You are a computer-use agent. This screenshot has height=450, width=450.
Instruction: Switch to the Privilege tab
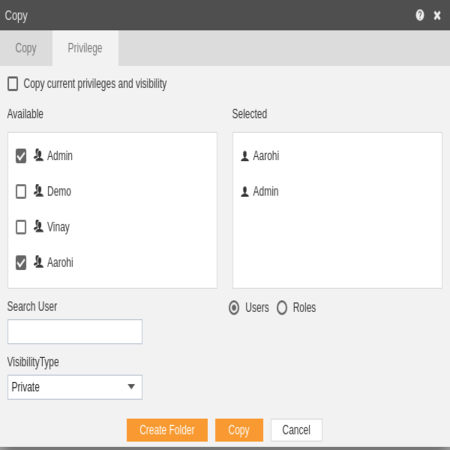pyautogui.click(x=85, y=48)
